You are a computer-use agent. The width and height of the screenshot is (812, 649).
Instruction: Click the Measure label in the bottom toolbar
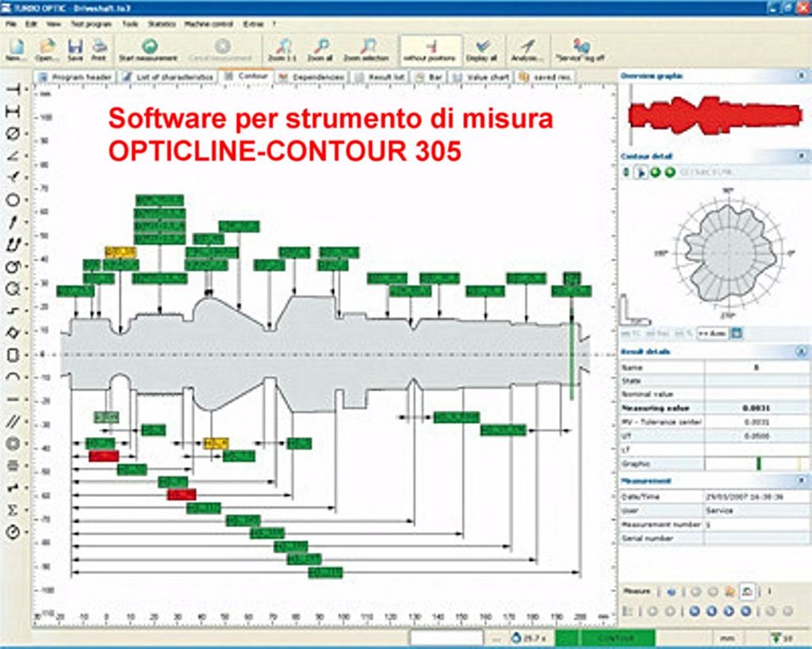click(x=637, y=590)
